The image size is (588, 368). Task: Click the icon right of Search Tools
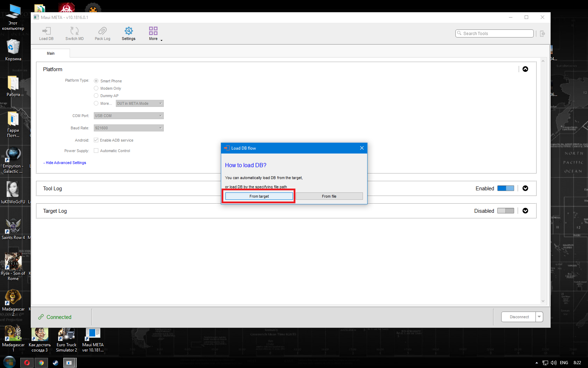click(542, 34)
